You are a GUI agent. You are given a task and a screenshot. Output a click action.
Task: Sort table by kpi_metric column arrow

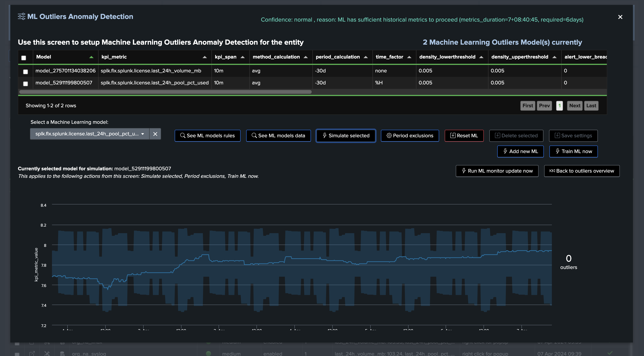click(205, 57)
